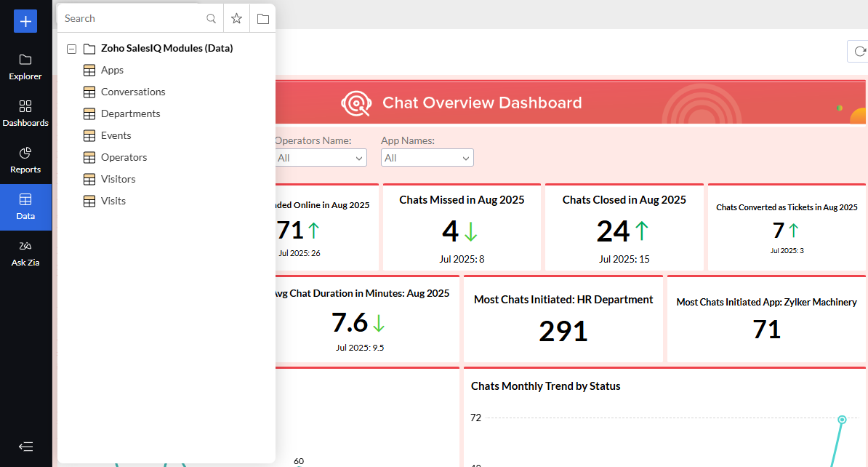Focus the Search input field
868x467 pixels.
click(133, 18)
